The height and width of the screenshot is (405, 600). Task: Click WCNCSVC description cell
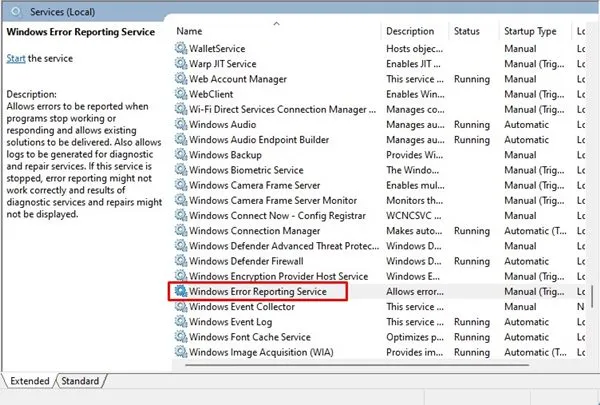click(x=413, y=216)
